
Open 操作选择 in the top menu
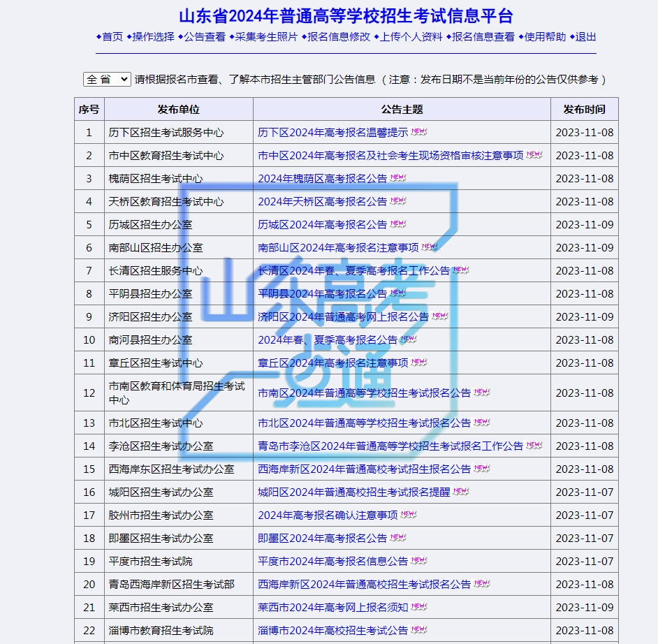click(153, 37)
